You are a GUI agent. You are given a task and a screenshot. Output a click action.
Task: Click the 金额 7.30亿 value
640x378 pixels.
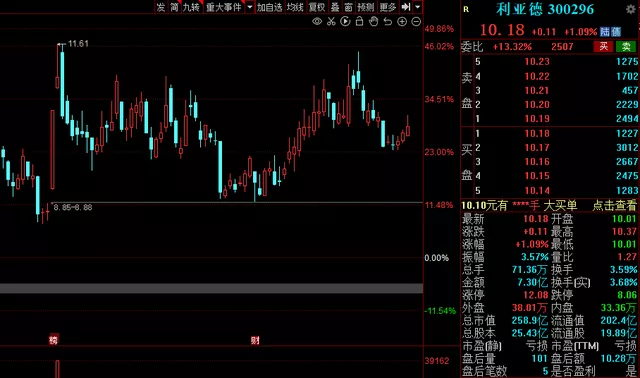click(532, 282)
